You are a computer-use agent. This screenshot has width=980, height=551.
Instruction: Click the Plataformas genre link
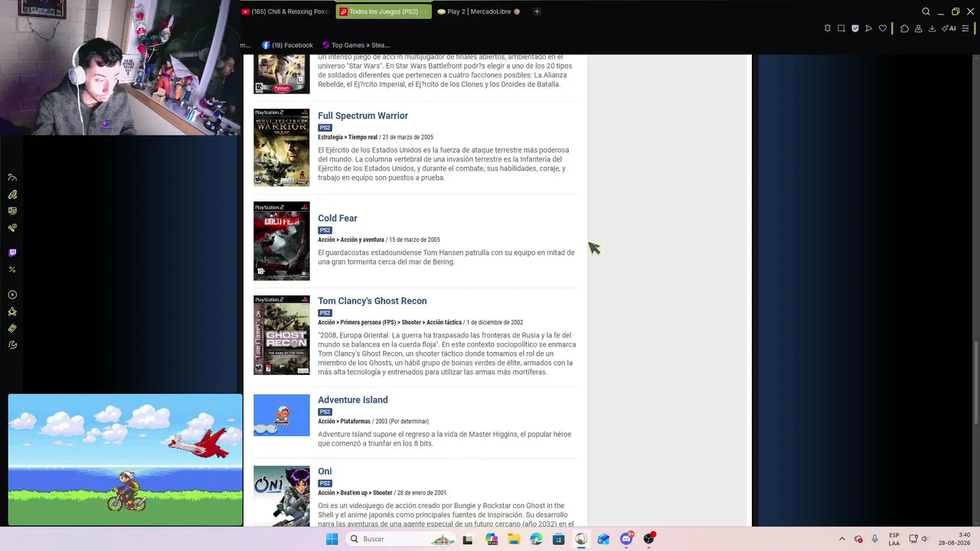tap(355, 422)
